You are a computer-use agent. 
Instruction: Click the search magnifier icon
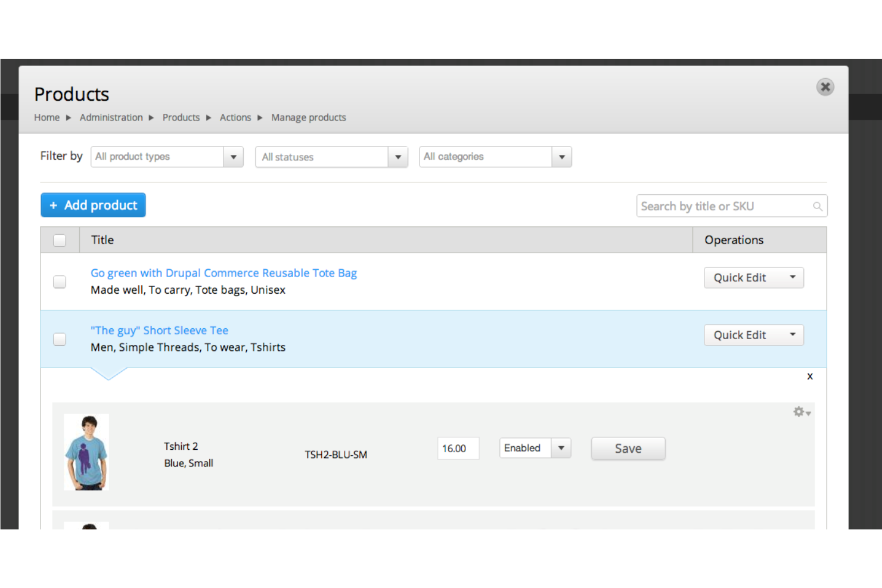(818, 206)
